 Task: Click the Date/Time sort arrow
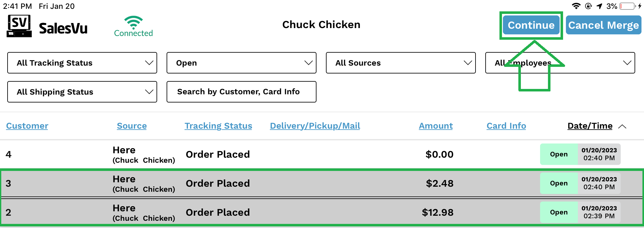[x=622, y=126]
